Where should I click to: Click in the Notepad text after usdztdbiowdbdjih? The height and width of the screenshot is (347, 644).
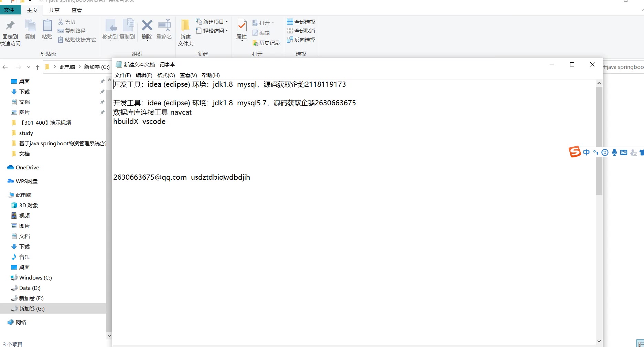click(251, 177)
